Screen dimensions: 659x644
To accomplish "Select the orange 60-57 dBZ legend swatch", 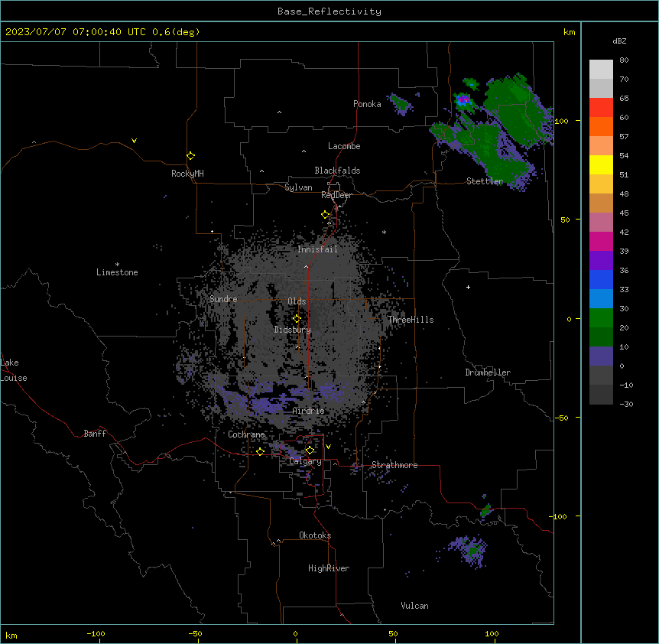I will pyautogui.click(x=601, y=126).
